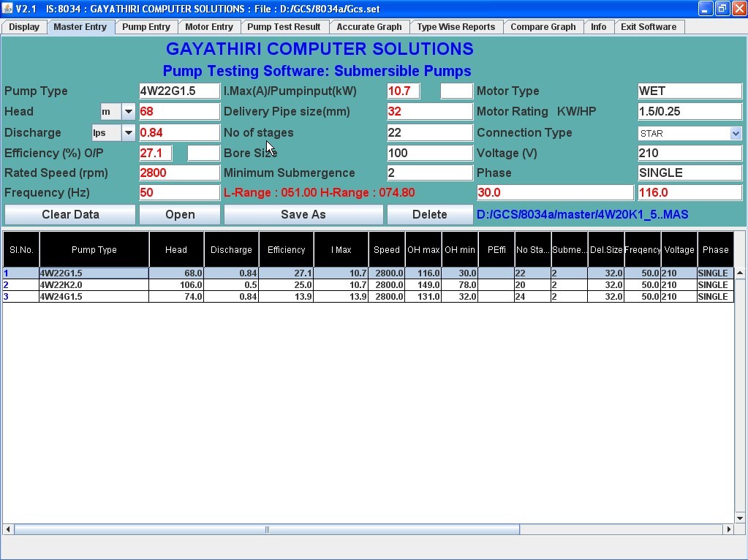Screen dimensions: 748x560
Task: Click the Head value field showing 68
Action: tap(179, 112)
